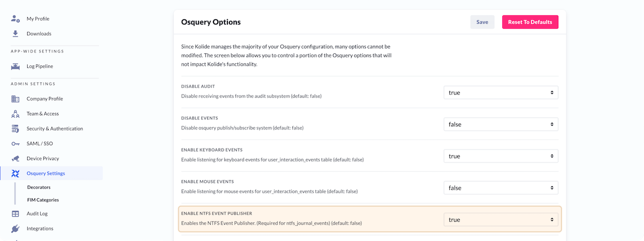Click the ENABLE MOUSE EVENTS label
Image resolution: width=644 pixels, height=241 pixels.
tap(208, 182)
